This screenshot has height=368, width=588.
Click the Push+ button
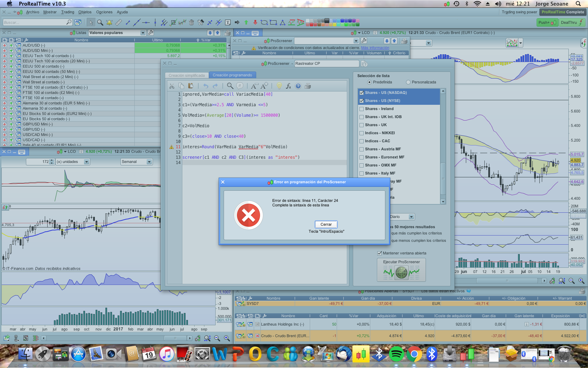pos(547,22)
